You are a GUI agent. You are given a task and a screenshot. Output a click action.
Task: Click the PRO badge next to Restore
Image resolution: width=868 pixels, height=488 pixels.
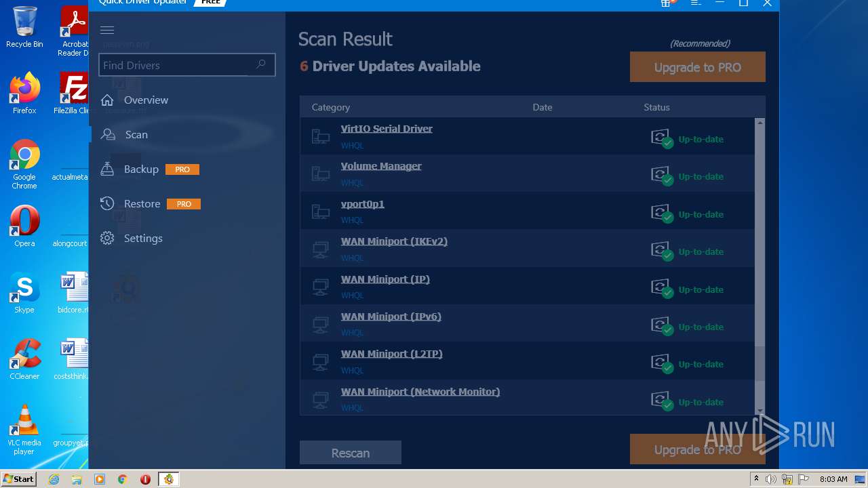184,204
